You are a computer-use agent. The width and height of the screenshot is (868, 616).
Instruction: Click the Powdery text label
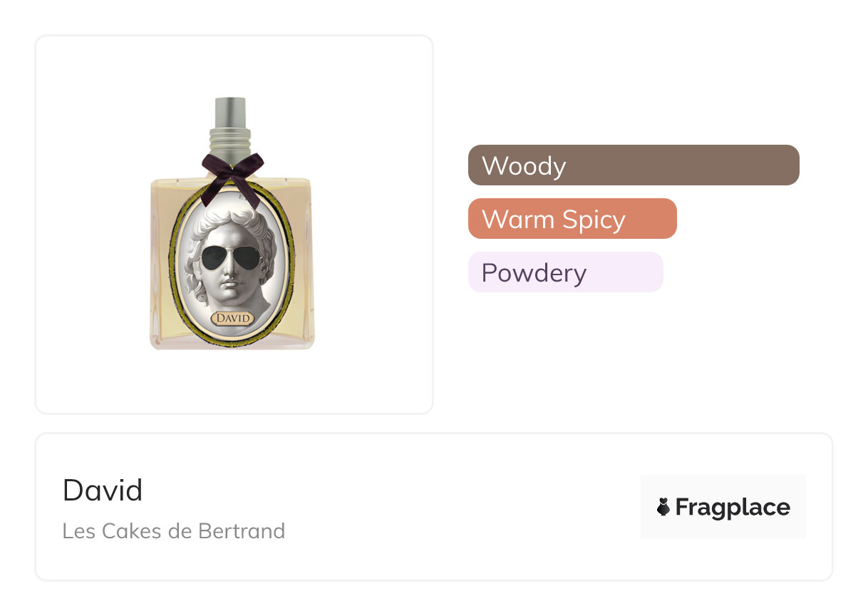[x=534, y=272]
